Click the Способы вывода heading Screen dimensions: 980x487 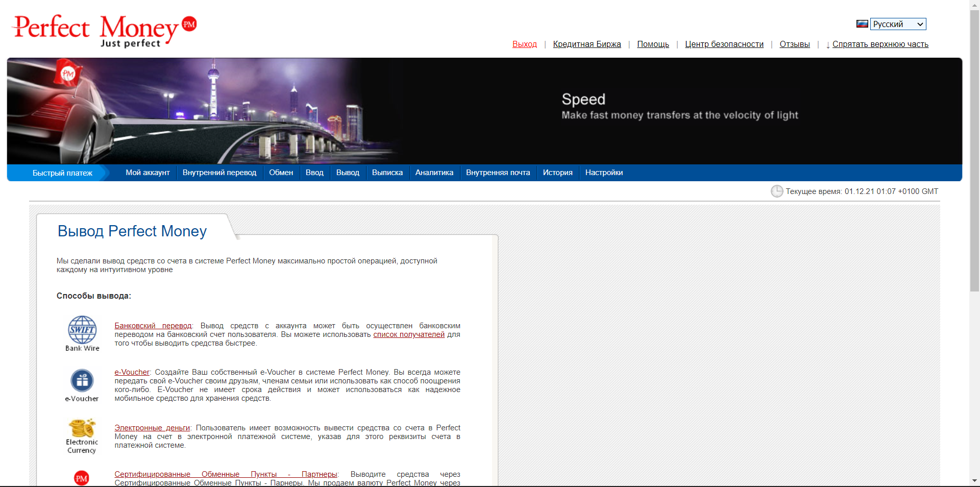click(x=94, y=296)
